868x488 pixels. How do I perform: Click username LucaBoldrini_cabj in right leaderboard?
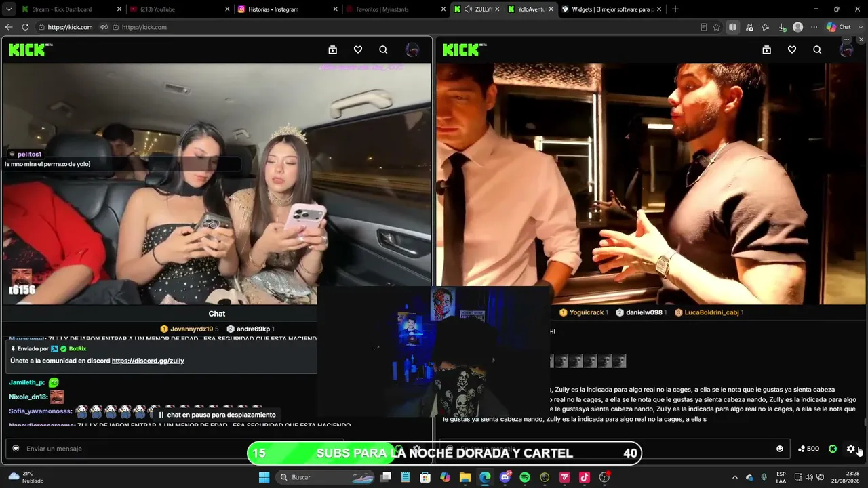click(x=711, y=312)
